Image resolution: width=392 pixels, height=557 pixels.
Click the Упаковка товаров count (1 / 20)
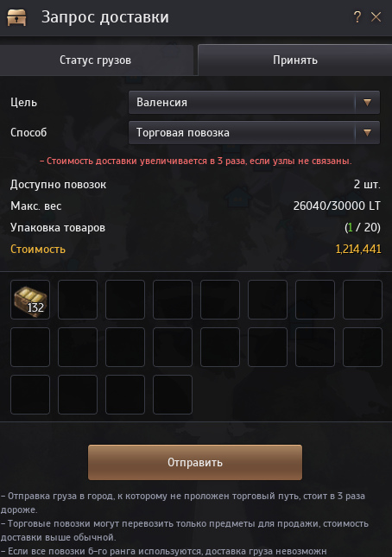coord(363,227)
